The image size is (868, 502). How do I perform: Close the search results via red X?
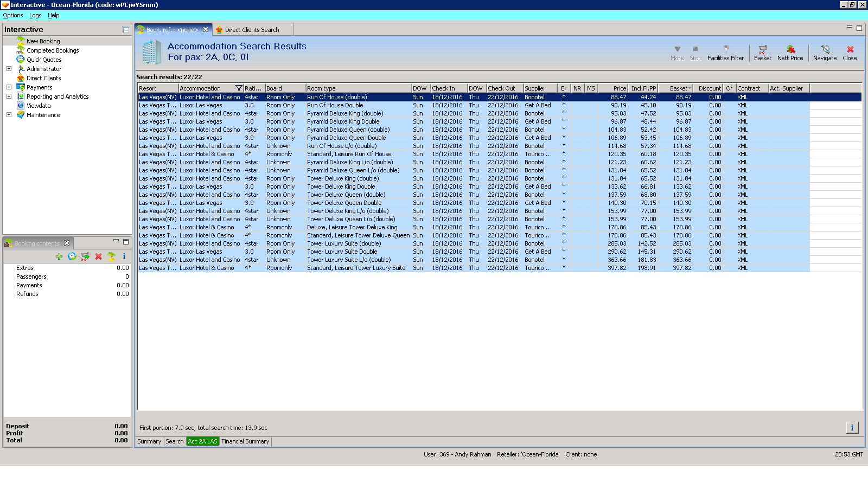[x=850, y=53]
